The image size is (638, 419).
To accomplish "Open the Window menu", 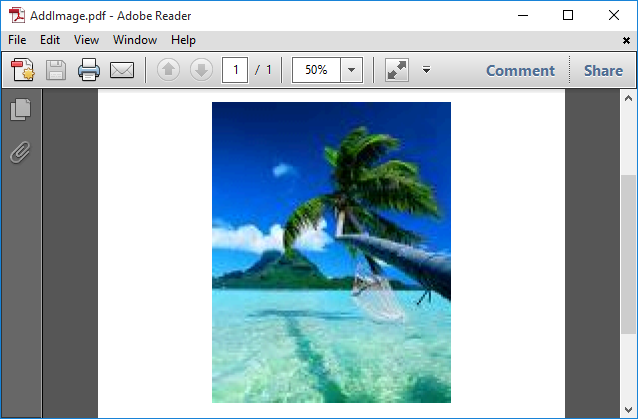I will click(135, 40).
